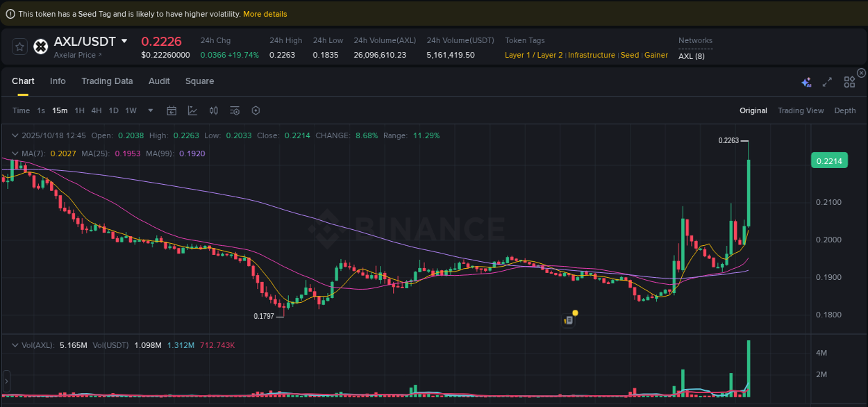Collapse the MA indicators row chevron
The width and height of the screenshot is (868, 407).
15,153
